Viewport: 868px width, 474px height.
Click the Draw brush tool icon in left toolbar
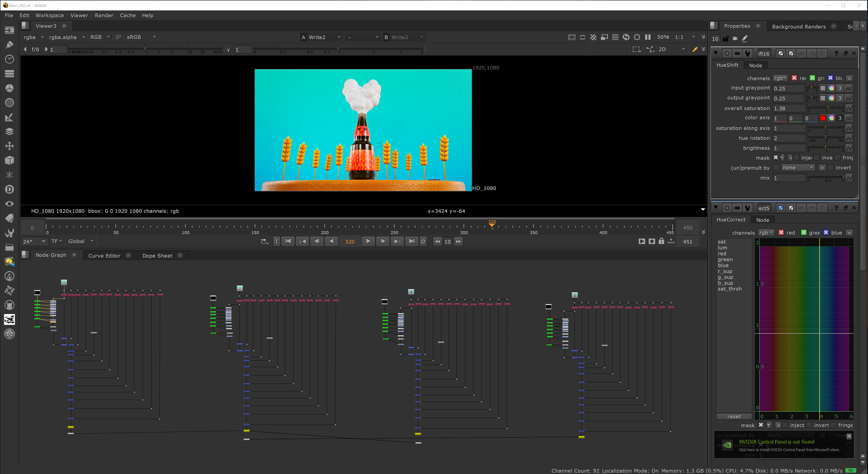tap(9, 45)
